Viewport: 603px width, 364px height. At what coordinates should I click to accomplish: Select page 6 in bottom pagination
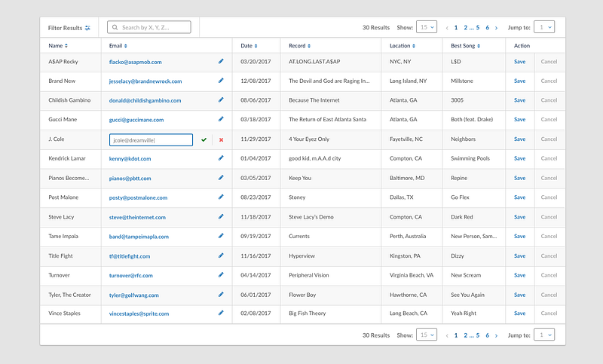point(487,335)
